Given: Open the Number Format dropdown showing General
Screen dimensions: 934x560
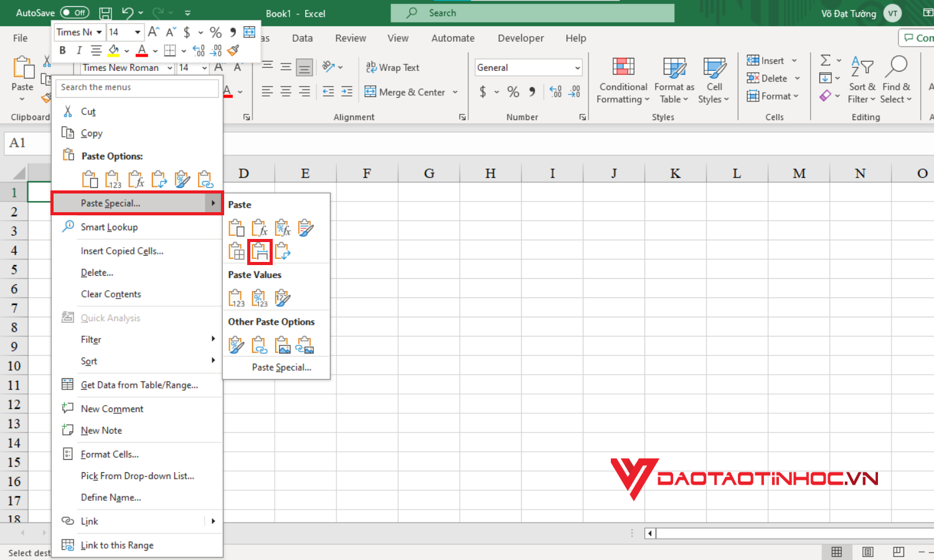Looking at the screenshot, I should point(528,67).
